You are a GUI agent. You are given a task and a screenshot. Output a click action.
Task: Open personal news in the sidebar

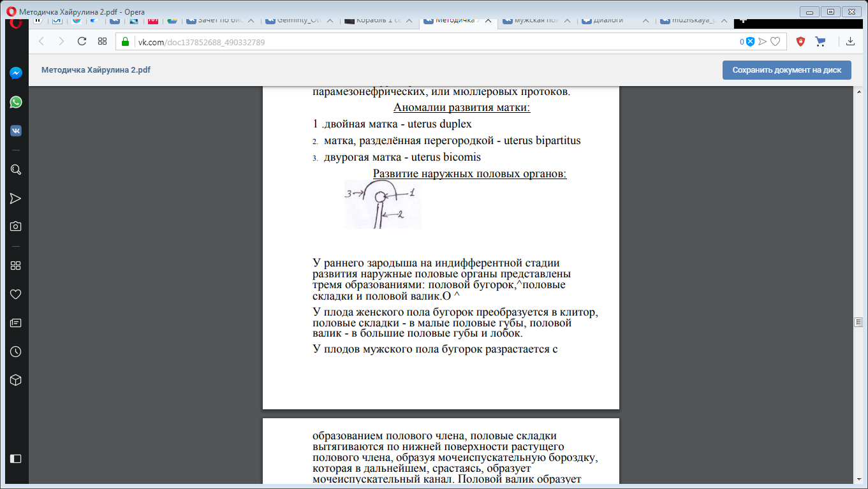pos(16,323)
